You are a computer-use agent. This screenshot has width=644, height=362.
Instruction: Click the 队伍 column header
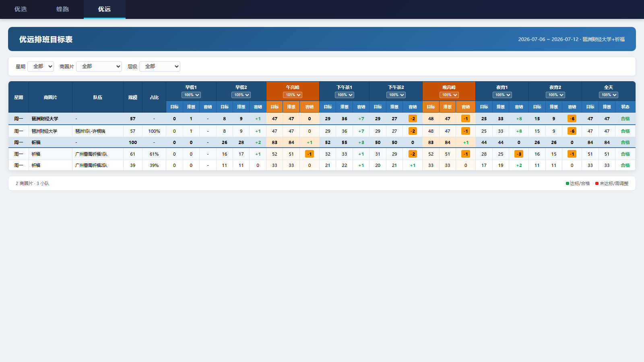[x=98, y=97]
